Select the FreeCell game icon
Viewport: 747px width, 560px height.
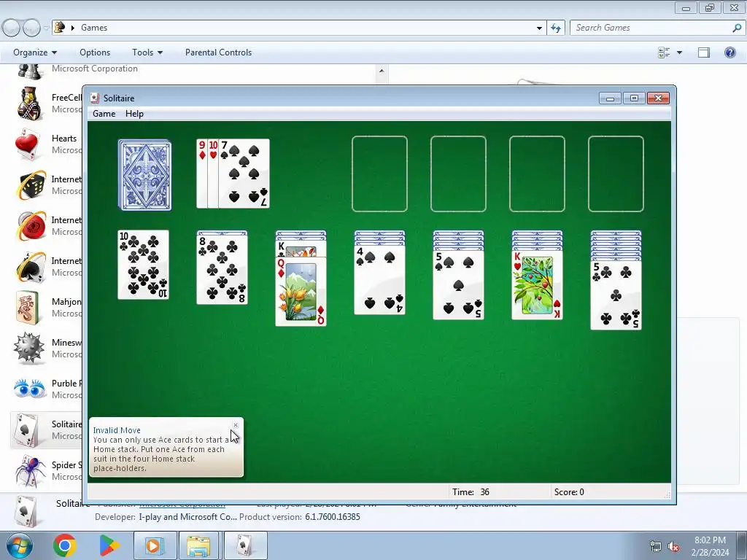pos(29,103)
